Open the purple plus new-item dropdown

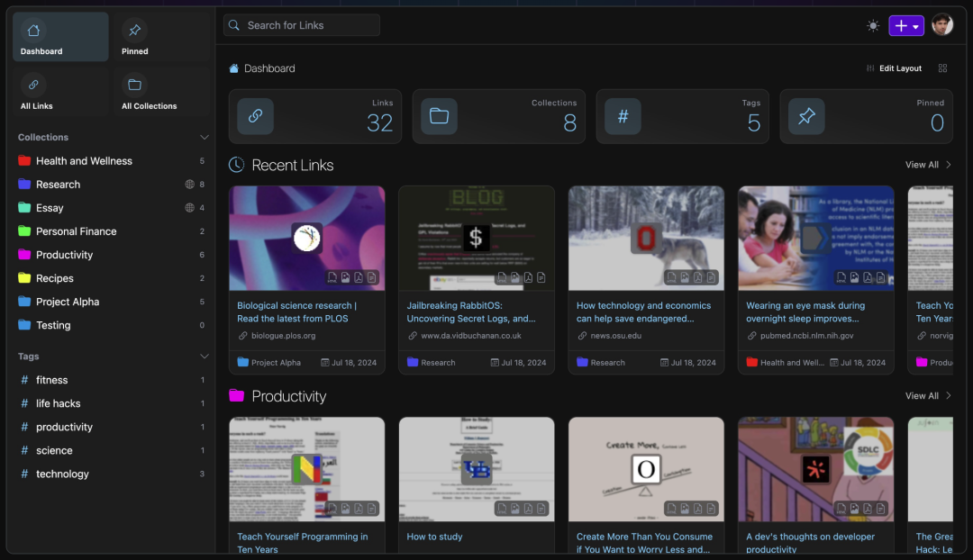coord(905,26)
